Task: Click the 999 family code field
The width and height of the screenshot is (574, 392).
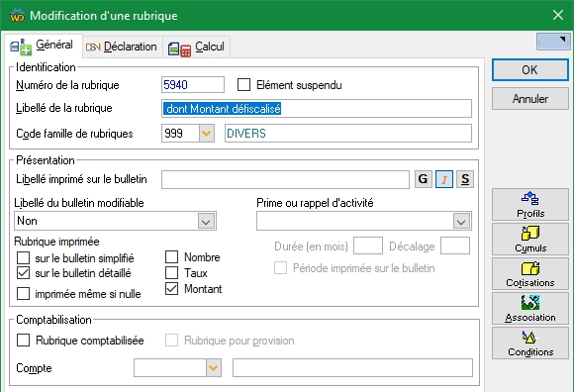Action: pos(180,134)
